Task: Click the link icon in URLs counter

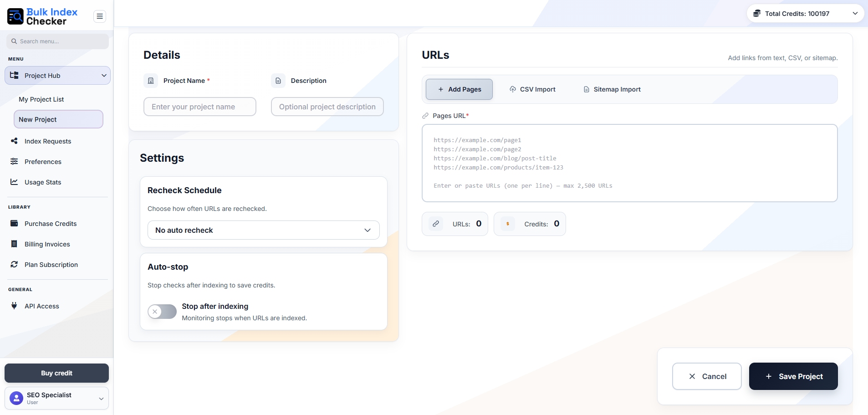Action: pyautogui.click(x=436, y=224)
